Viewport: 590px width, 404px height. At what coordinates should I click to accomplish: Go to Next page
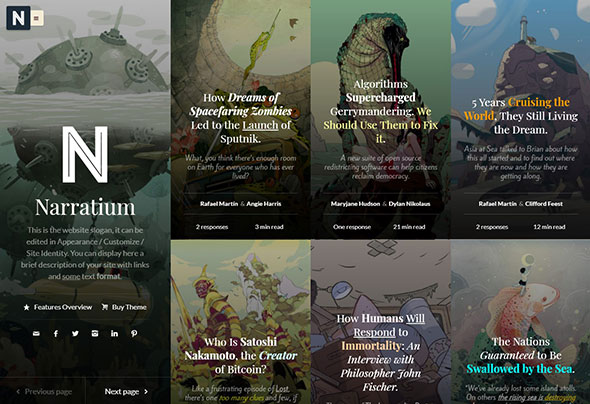[126, 392]
